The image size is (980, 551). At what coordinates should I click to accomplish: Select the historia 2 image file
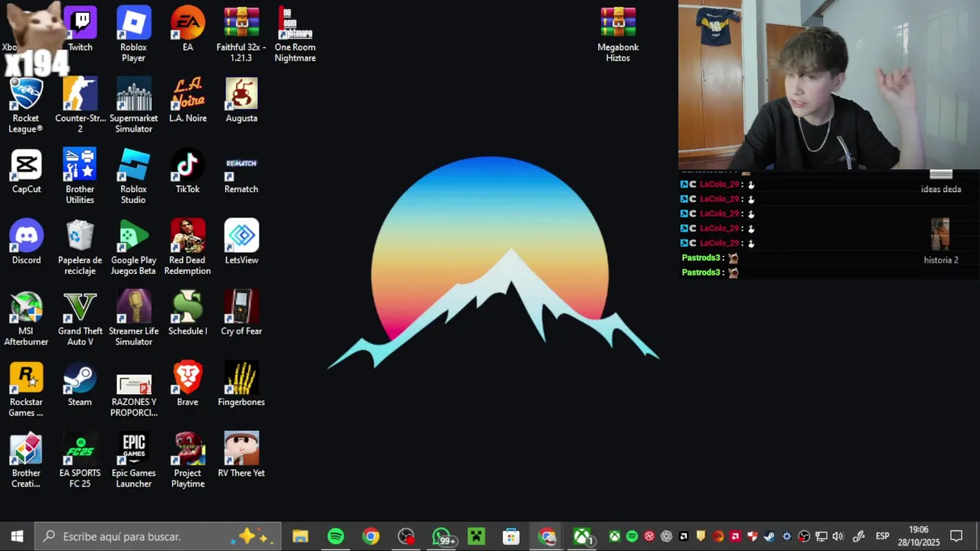pyautogui.click(x=941, y=241)
